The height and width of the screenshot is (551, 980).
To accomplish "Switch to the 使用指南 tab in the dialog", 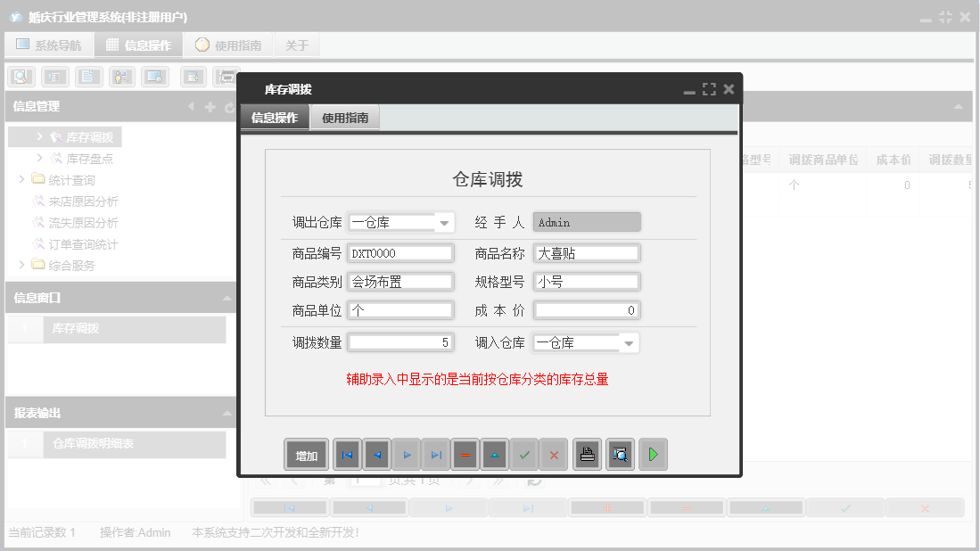I will point(344,117).
